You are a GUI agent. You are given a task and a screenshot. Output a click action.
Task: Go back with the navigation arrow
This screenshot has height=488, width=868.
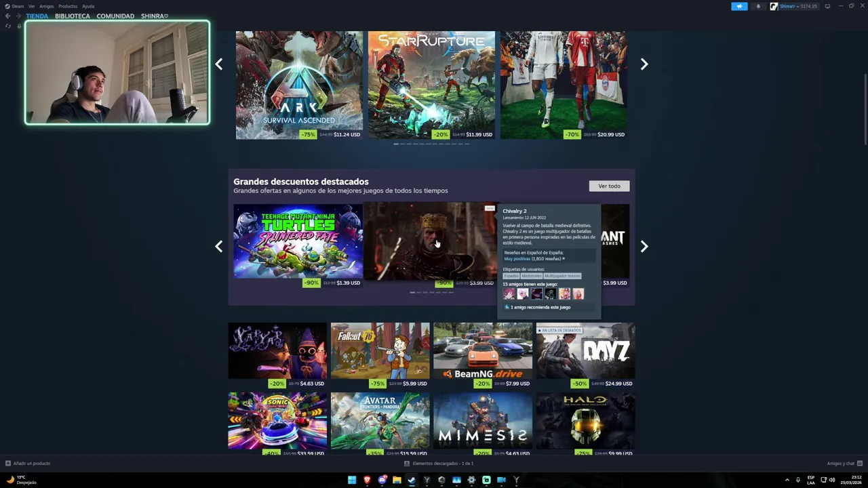pos(7,16)
